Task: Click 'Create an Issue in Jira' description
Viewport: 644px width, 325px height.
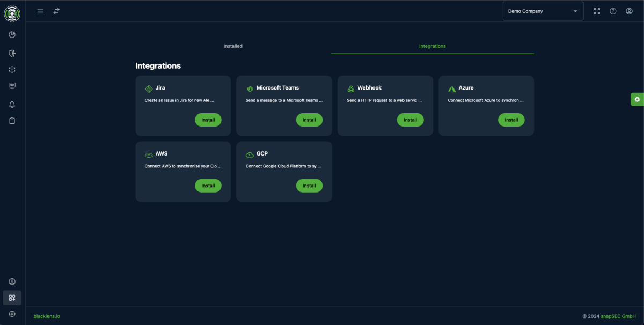Action: coord(179,100)
